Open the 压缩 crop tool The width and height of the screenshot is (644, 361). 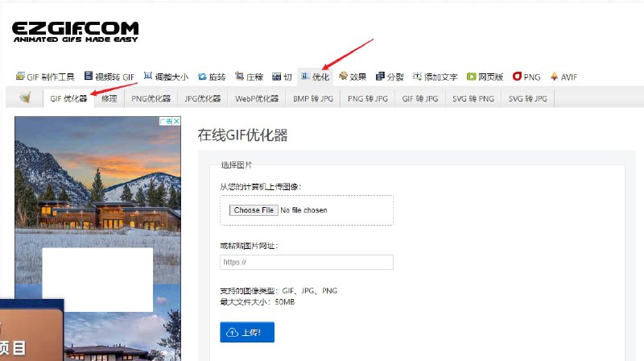coord(249,77)
